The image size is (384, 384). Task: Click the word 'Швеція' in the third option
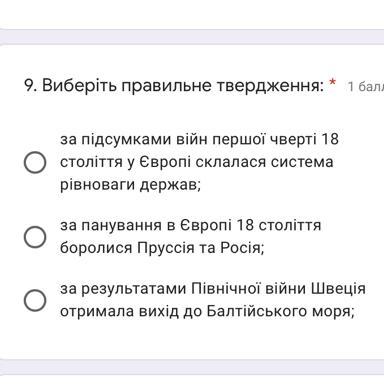pyautogui.click(x=338, y=288)
